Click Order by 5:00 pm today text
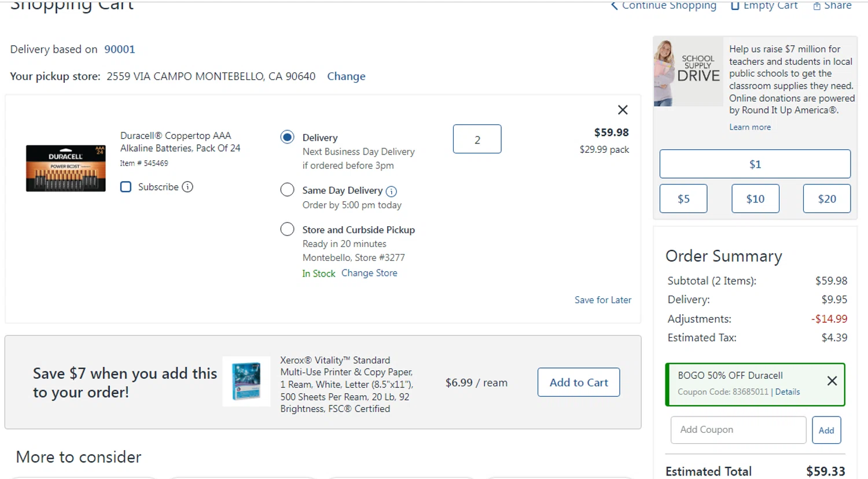 point(352,205)
